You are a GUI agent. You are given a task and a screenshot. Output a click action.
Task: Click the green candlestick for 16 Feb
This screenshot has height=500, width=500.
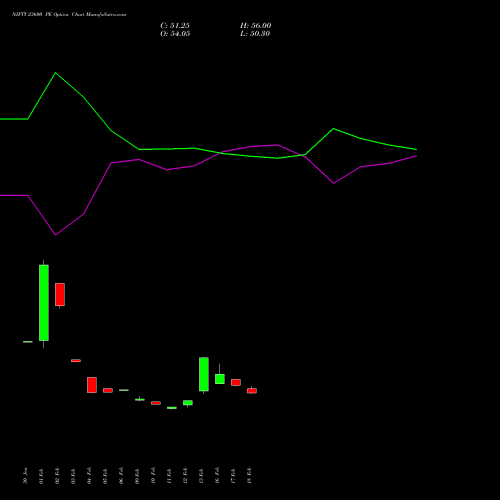click(220, 379)
